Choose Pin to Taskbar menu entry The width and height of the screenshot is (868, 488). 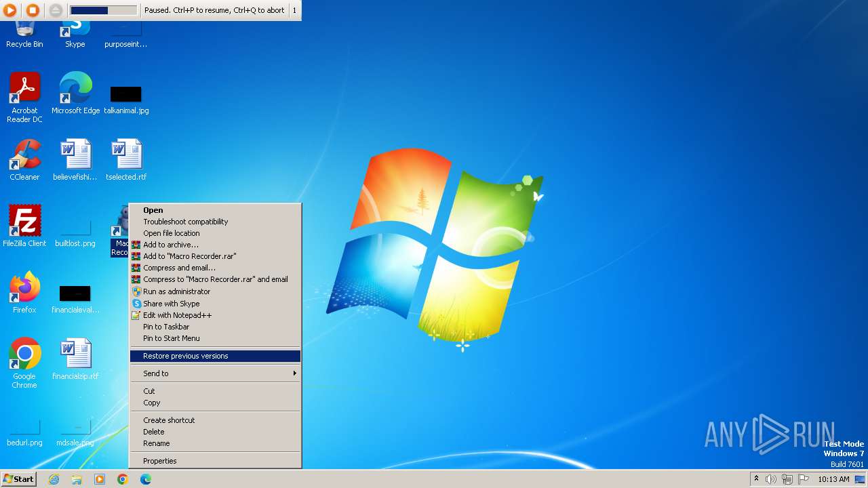215,327
